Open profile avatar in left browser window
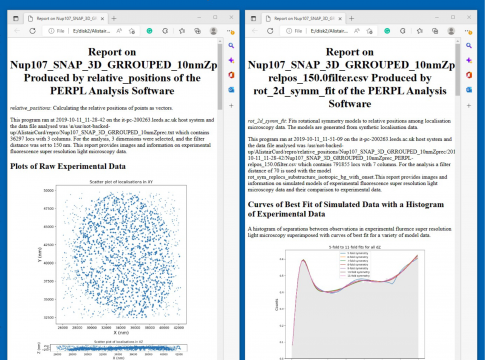 pyautogui.click(x=214, y=31)
